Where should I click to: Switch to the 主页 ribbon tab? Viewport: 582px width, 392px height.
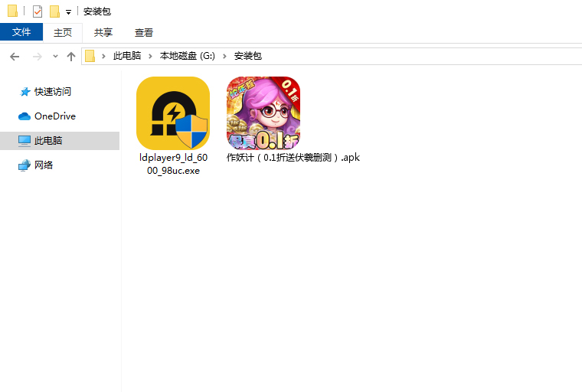(x=63, y=32)
